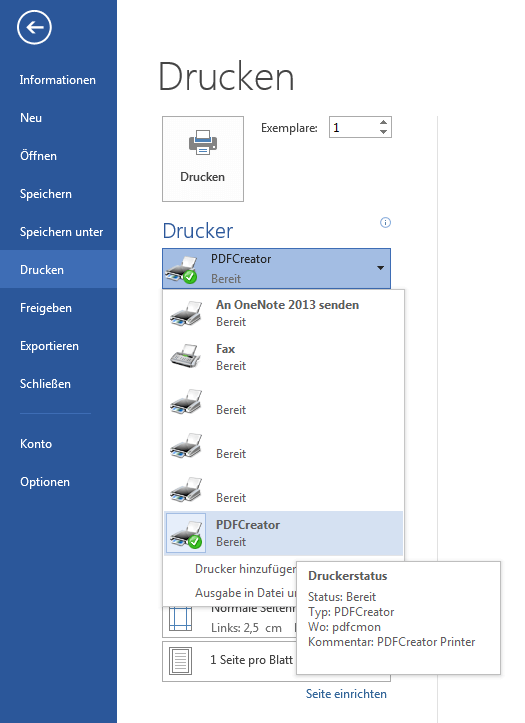
Task: Click Drucker hinzufügen option
Action: (x=246, y=569)
